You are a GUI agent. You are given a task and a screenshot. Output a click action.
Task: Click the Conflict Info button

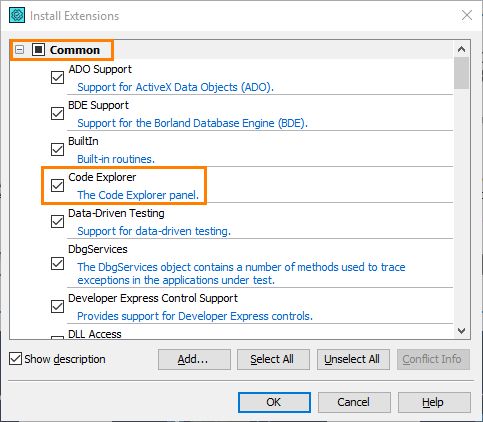click(x=433, y=359)
